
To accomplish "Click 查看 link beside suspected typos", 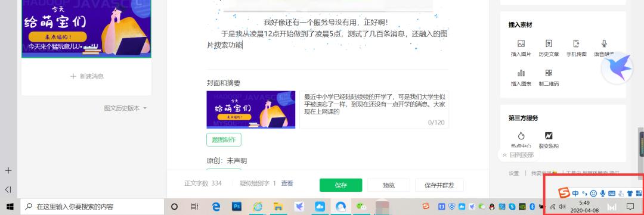I will click(287, 183).
